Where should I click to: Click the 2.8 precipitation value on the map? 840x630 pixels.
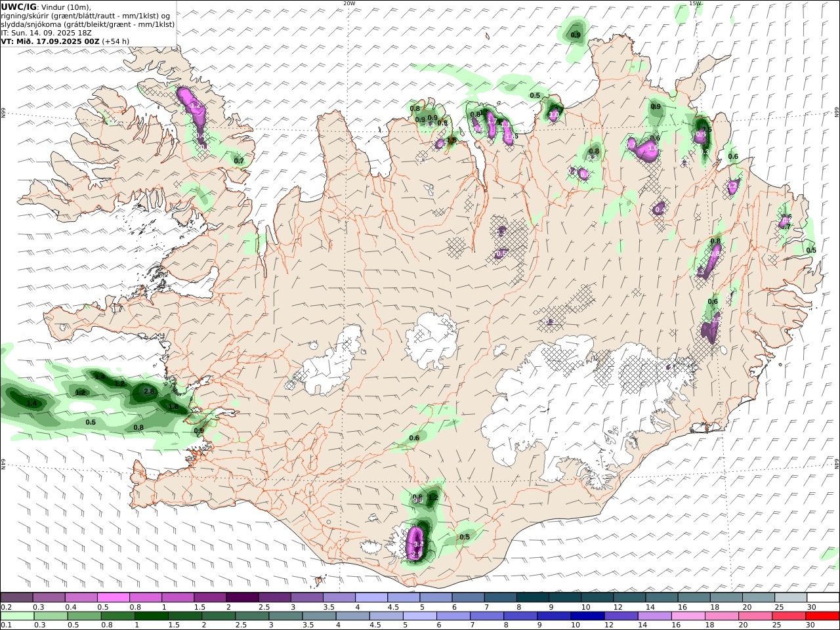click(x=148, y=391)
